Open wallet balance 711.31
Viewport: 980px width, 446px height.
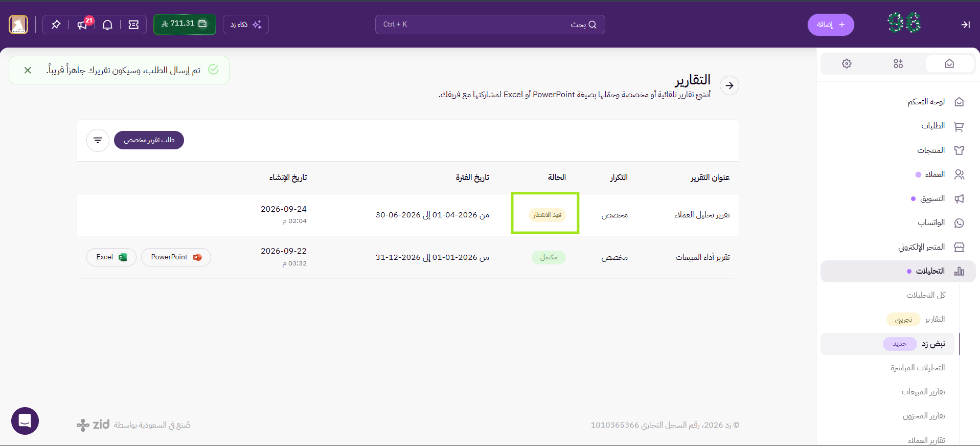tap(185, 24)
